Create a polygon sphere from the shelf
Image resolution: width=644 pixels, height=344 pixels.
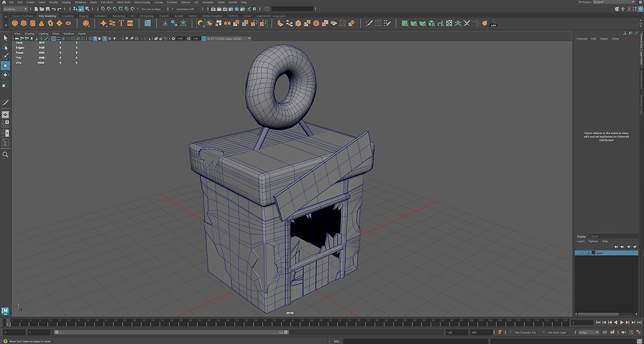coord(14,24)
